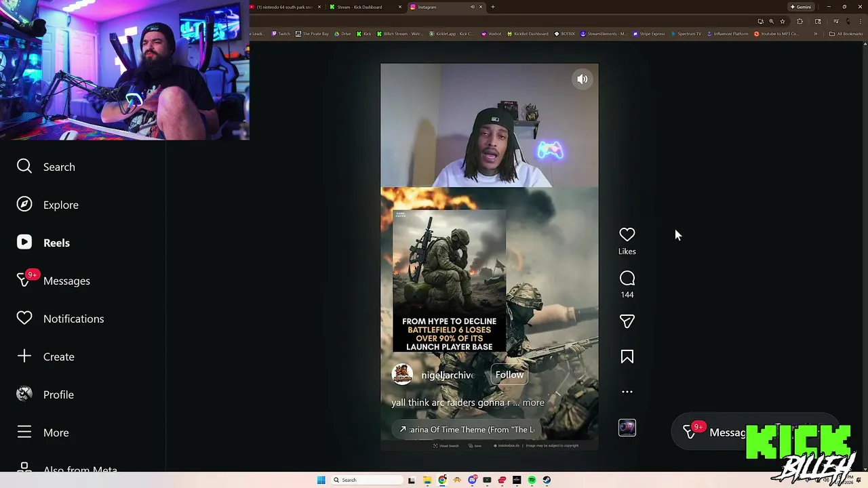Open the Voxbot bookmark

492,34
